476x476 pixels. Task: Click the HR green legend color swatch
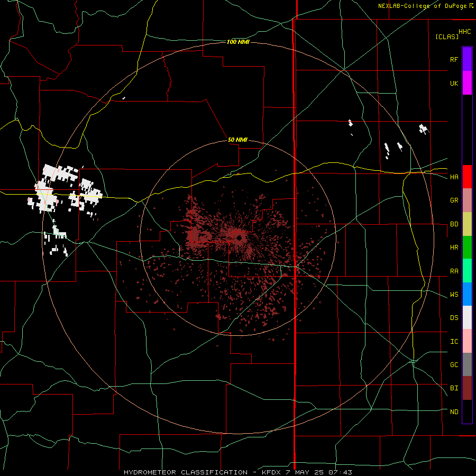pyautogui.click(x=467, y=248)
